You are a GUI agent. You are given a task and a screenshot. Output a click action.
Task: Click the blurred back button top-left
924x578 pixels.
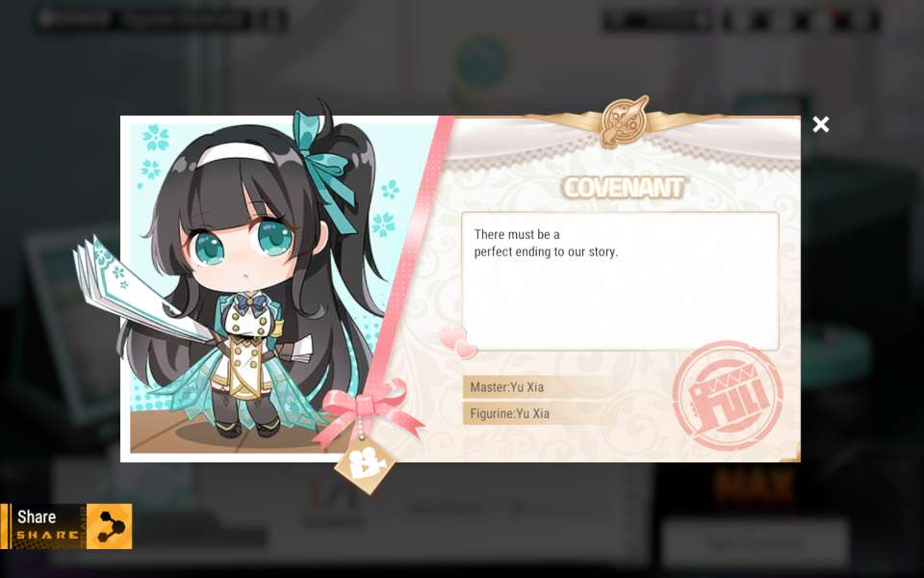75,19
